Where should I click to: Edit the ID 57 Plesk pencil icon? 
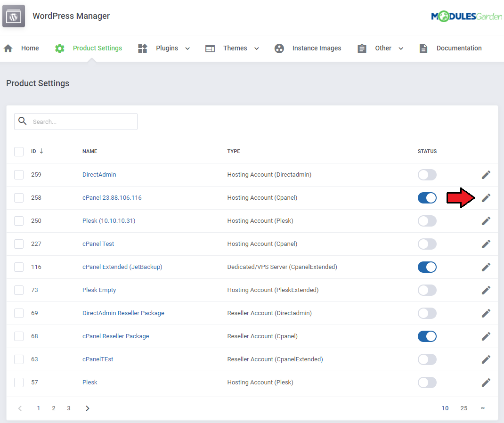point(486,382)
